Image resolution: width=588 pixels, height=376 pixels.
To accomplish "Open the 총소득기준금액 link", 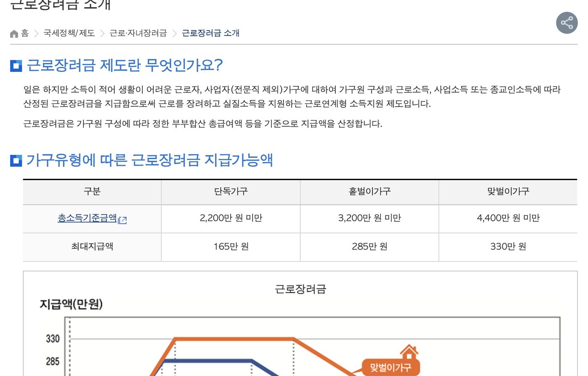I will (87, 218).
